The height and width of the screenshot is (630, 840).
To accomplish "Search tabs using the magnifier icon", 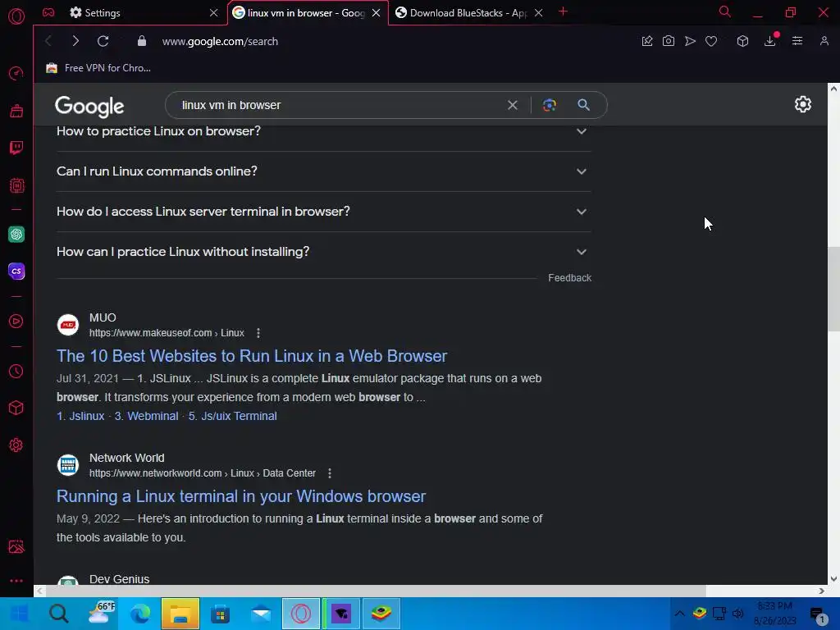I will tap(725, 11).
